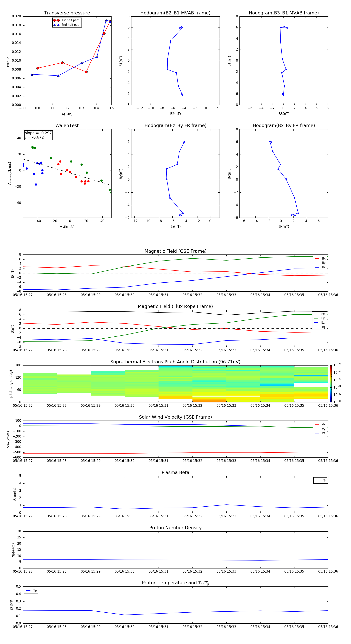The width and height of the screenshot is (351, 644).
Task: Click the "Transverse pressure" plot title
Action: click(67, 13)
